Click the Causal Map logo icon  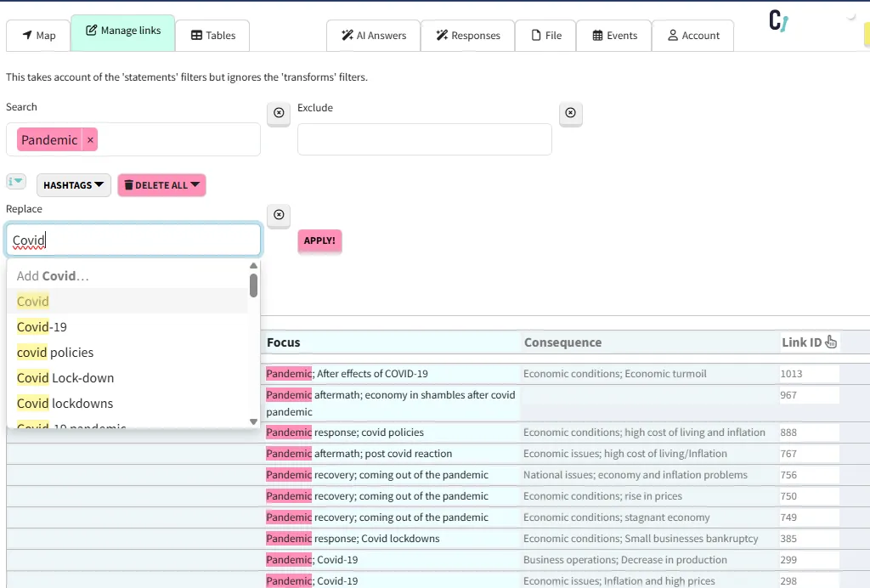(x=778, y=21)
